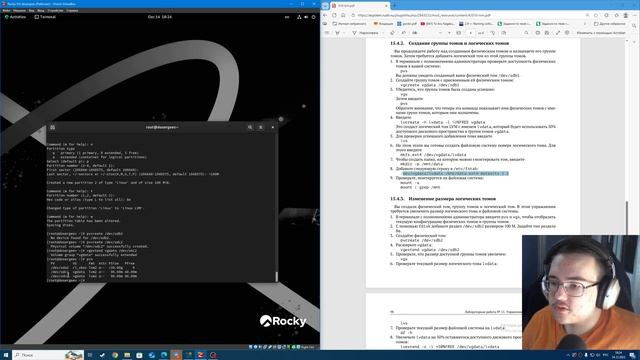640x360 pixels.
Task: Click the PDF fullscreen expand icon
Action: click(x=558, y=33)
